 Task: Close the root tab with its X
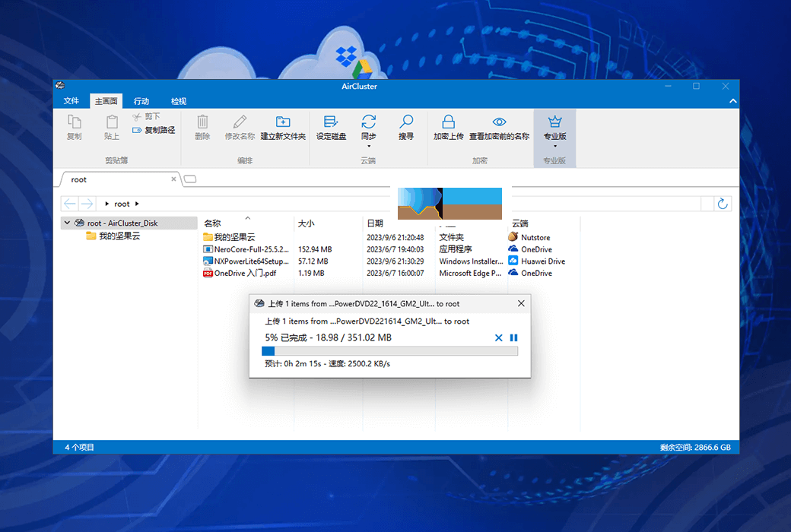pos(173,179)
